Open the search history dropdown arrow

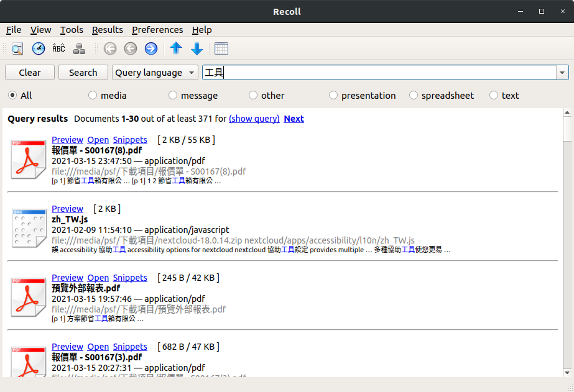click(x=562, y=72)
